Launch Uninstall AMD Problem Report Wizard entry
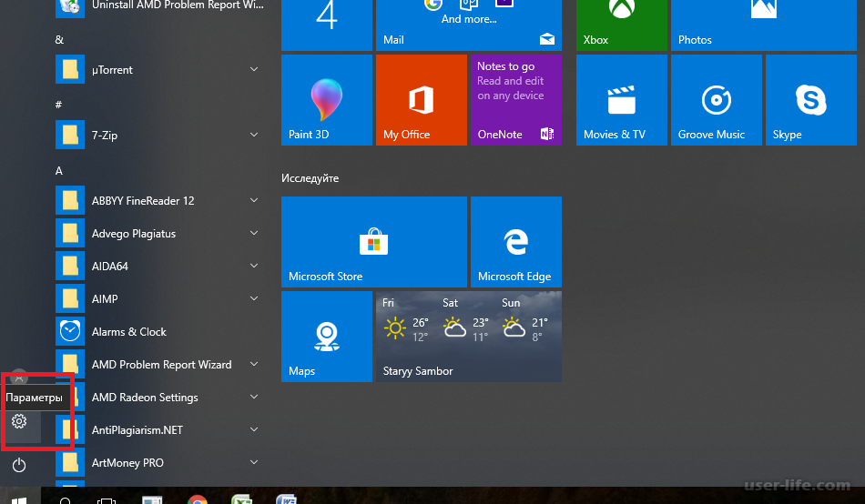The image size is (865, 504). click(160, 7)
